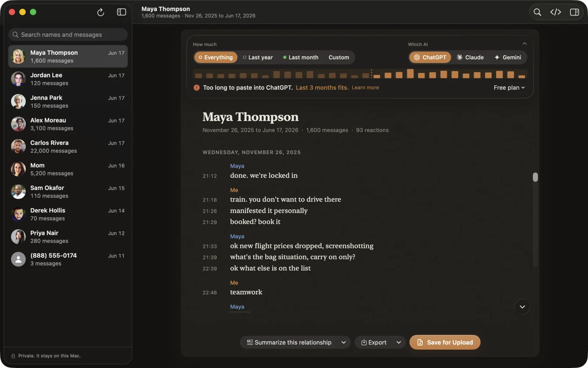Click Priya Nair's avatar
This screenshot has height=368, width=588.
pos(18,237)
